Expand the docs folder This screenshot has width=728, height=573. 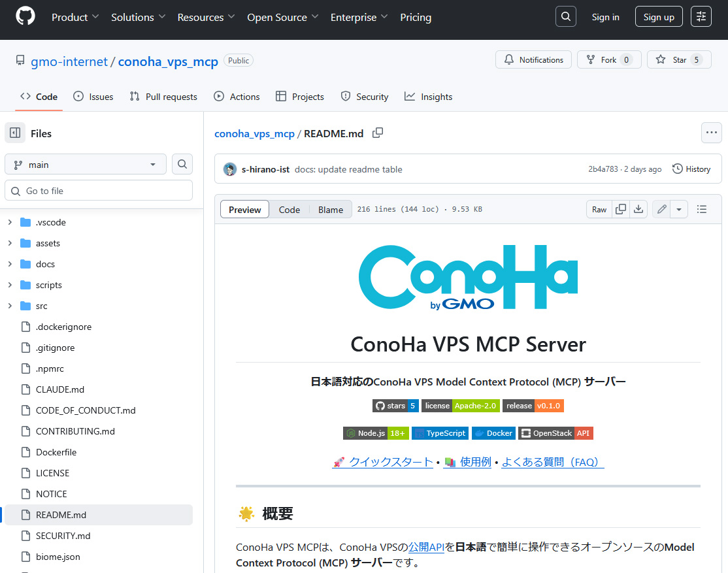tap(10, 264)
